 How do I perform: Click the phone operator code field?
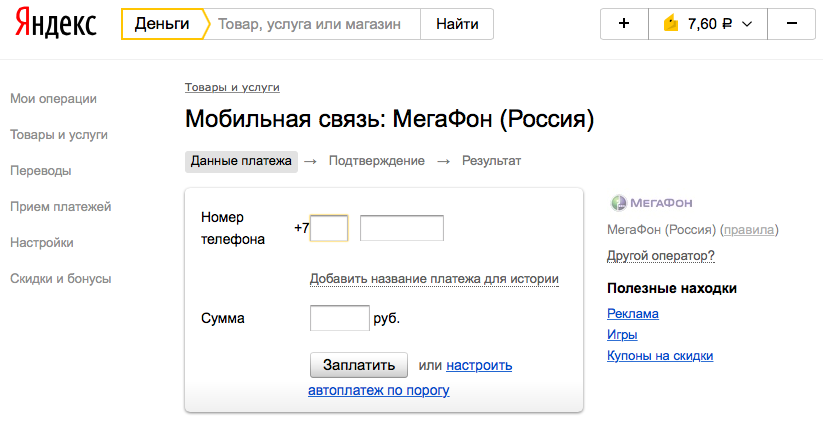pyautogui.click(x=329, y=228)
